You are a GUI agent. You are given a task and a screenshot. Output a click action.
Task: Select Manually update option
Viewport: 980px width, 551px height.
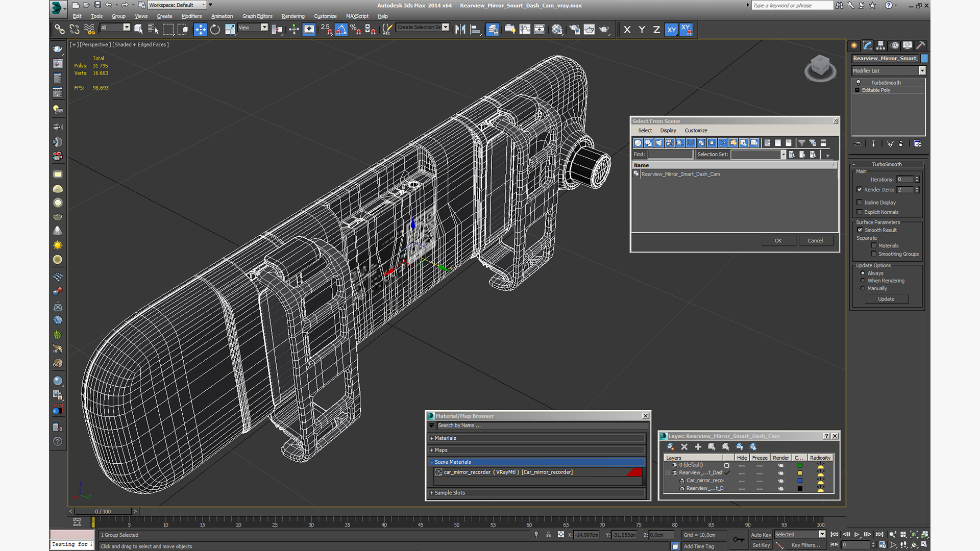click(x=863, y=288)
